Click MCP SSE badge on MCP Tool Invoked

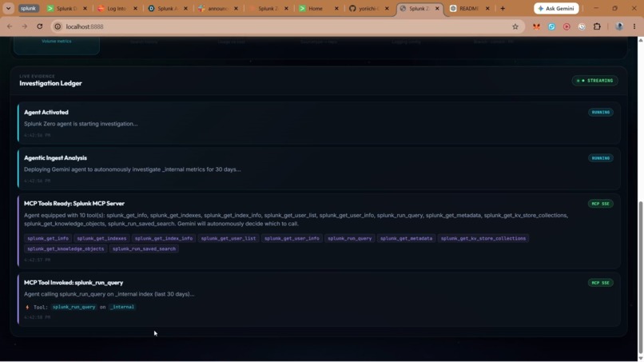tap(601, 283)
